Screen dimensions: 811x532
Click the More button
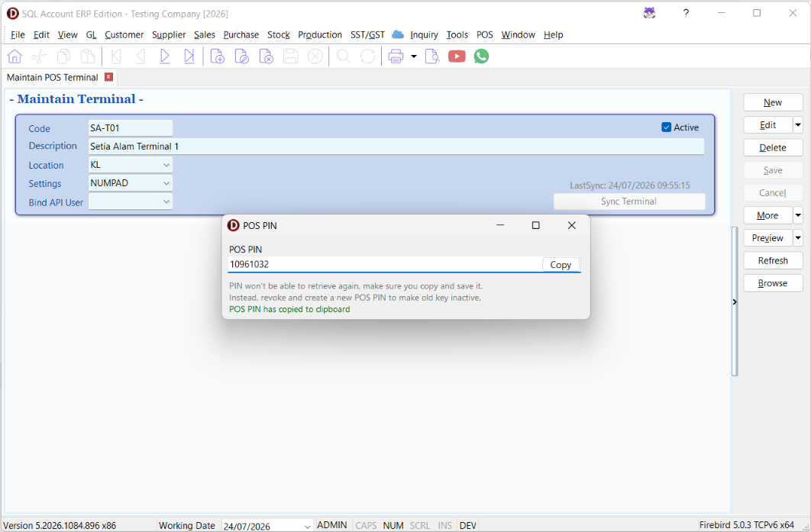[x=767, y=215]
